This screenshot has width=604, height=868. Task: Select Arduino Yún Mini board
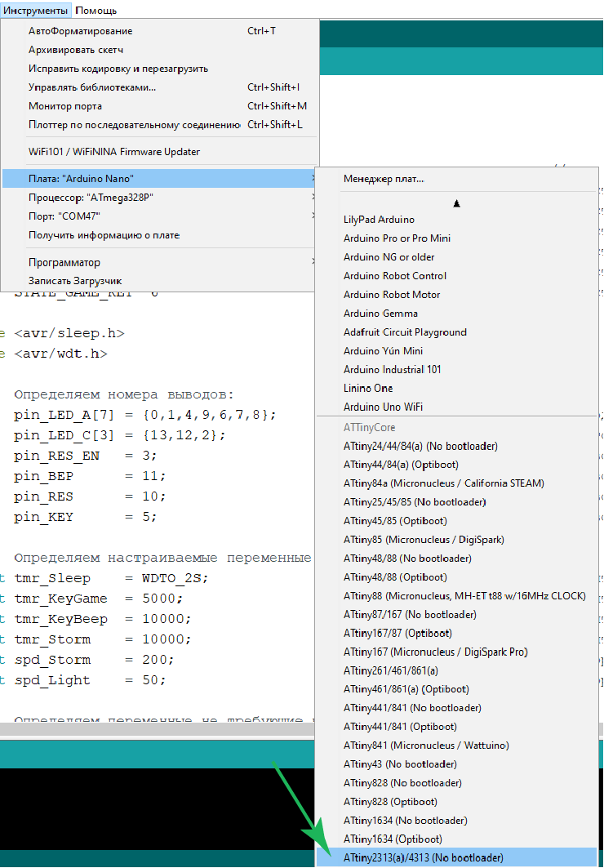(457, 351)
